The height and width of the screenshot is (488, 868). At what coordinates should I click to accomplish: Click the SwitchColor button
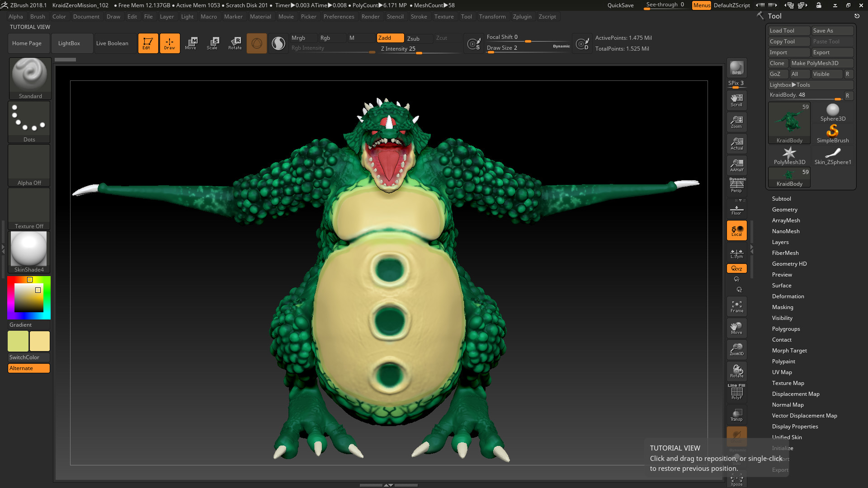pyautogui.click(x=29, y=357)
